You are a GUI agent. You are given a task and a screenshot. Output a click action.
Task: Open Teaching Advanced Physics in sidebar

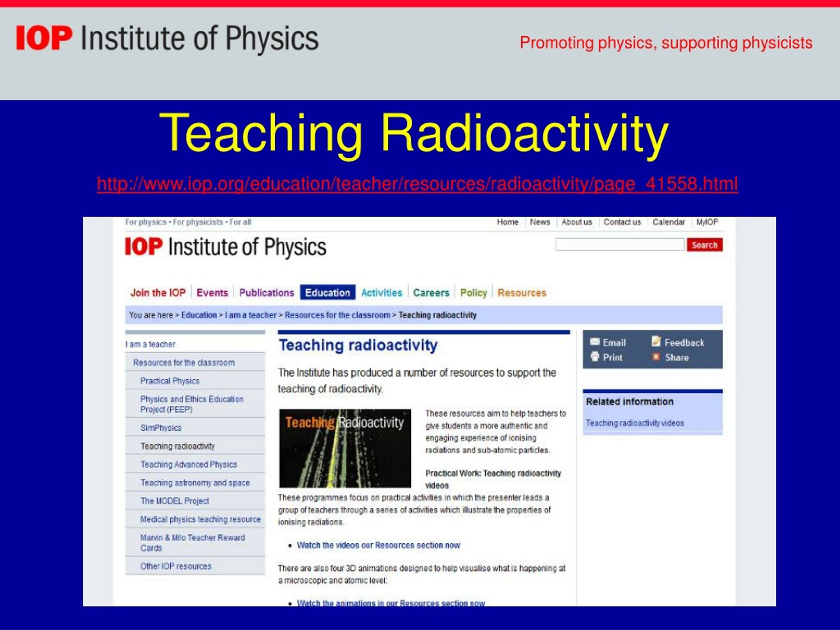pos(189,464)
